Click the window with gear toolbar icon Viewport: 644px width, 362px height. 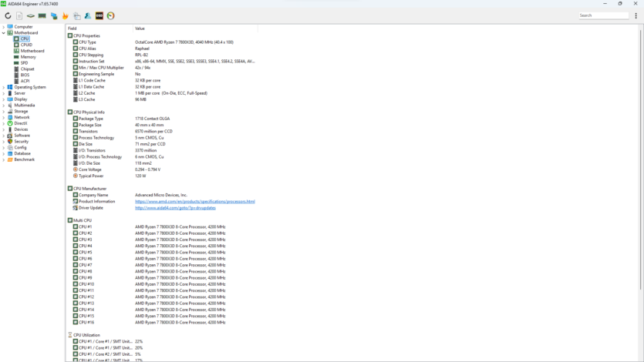point(77,15)
